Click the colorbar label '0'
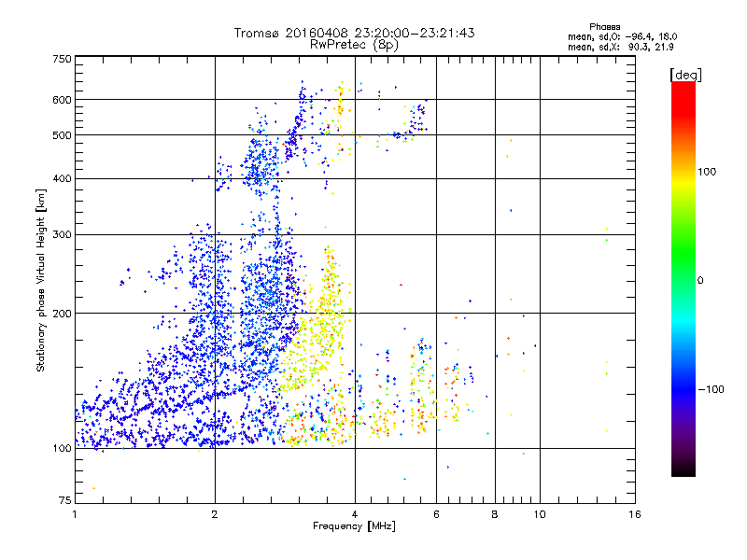 click(x=699, y=280)
